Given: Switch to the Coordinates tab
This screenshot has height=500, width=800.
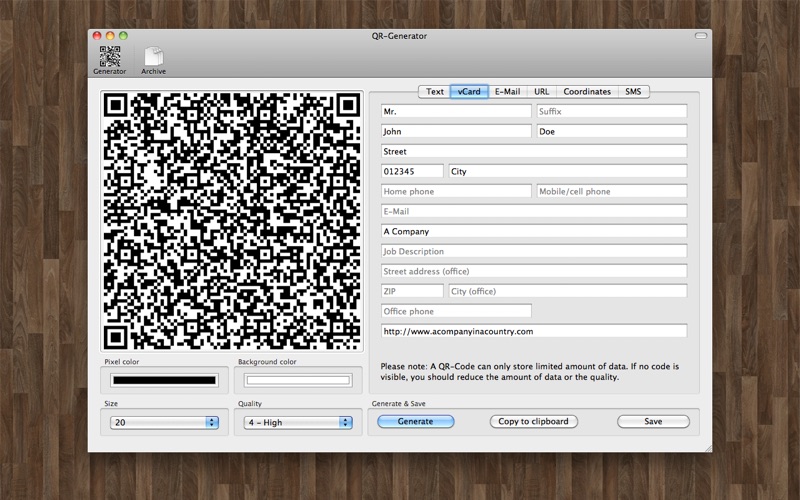Looking at the screenshot, I should click(x=586, y=92).
